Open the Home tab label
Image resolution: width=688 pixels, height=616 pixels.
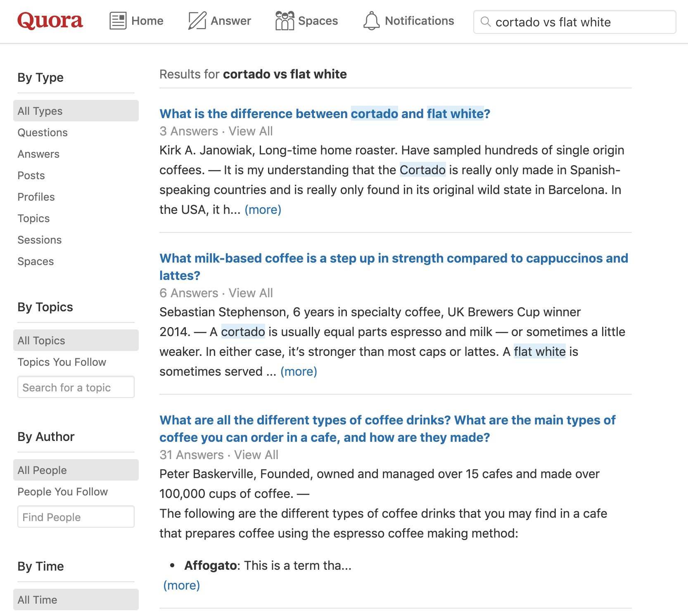click(147, 21)
